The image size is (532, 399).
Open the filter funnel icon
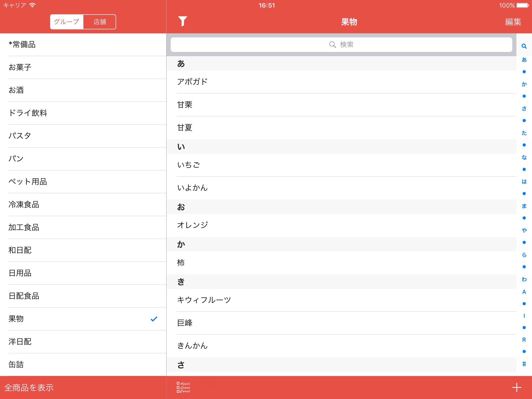pos(182,22)
